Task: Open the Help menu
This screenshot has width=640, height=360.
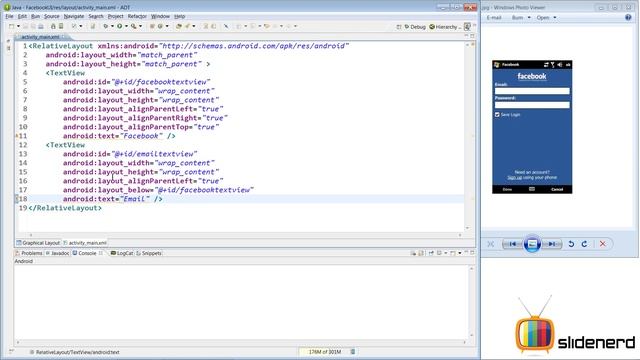Action: [180, 16]
